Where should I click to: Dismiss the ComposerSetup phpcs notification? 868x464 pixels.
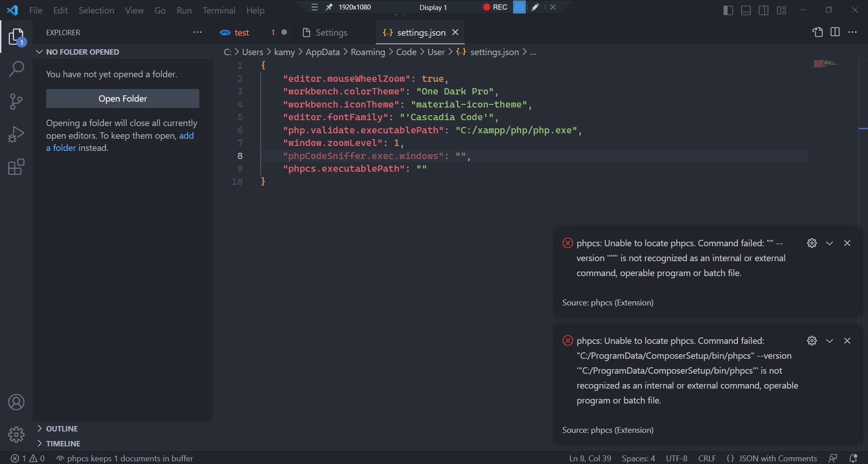coord(847,341)
